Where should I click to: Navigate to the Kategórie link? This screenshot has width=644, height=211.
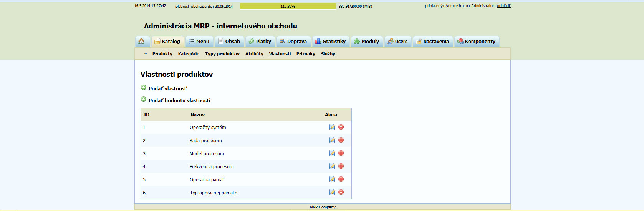[x=189, y=54]
